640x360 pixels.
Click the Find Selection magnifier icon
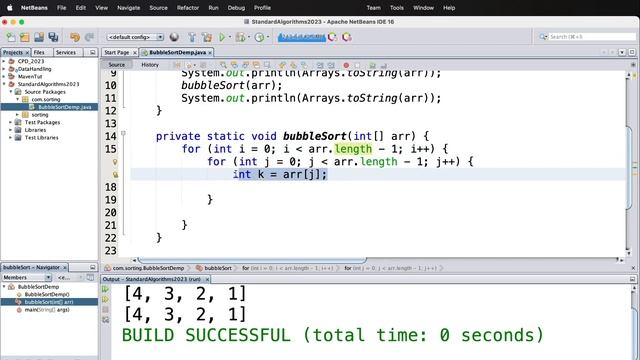coord(223,65)
